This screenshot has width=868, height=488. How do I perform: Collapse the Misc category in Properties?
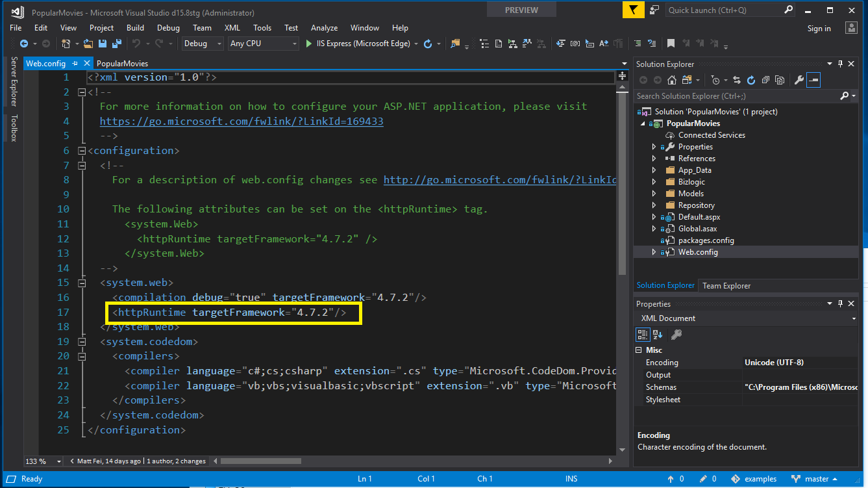click(639, 350)
